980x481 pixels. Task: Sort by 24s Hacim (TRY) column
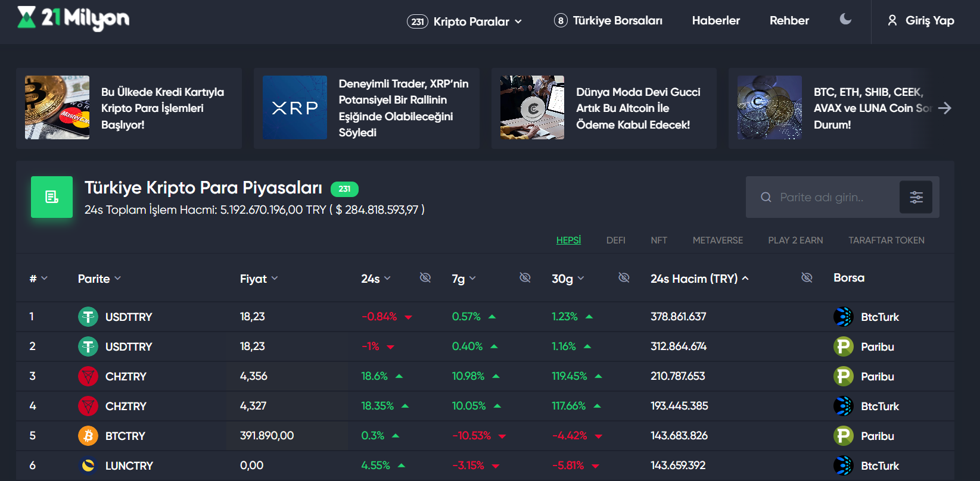coord(699,279)
